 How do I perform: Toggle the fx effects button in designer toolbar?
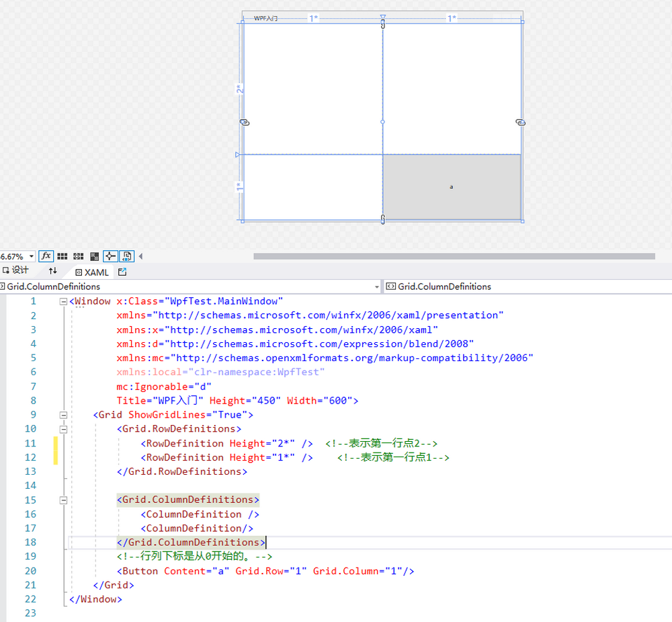click(46, 256)
